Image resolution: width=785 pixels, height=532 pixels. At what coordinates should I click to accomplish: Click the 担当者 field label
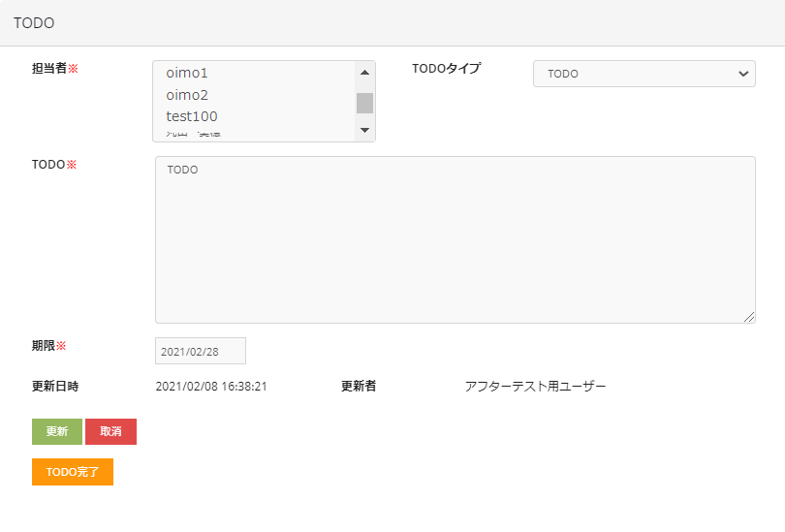pos(49,69)
